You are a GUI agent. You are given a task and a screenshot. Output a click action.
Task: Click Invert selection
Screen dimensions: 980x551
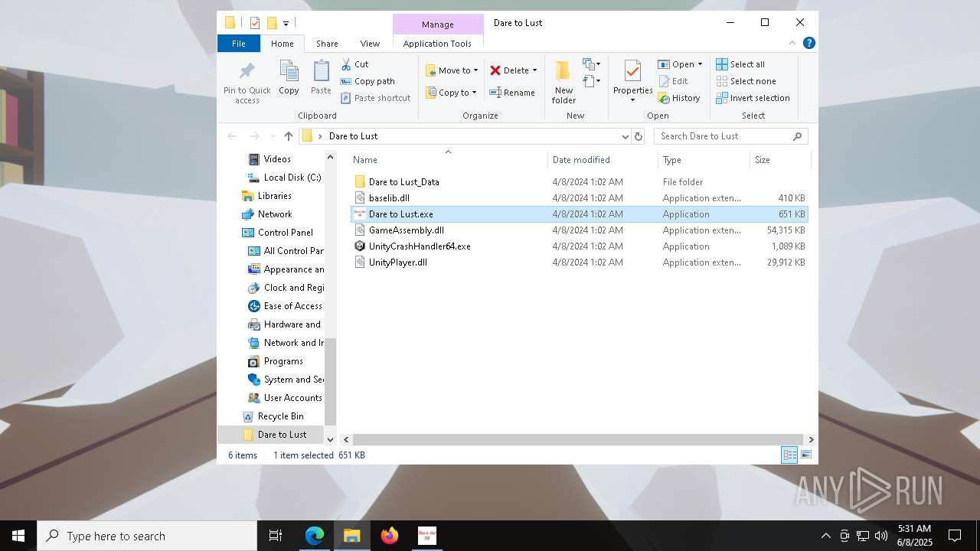tap(753, 98)
